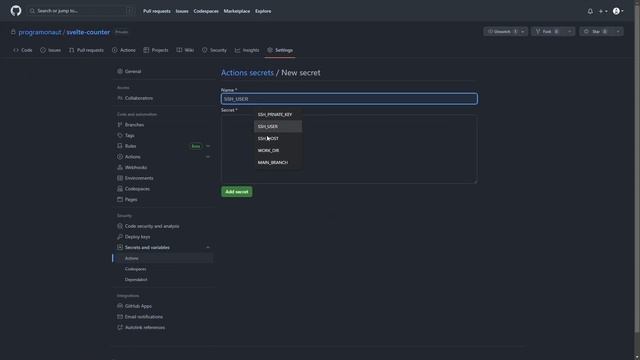The width and height of the screenshot is (640, 360).
Task: Choose MAIN_BRANCH autocomplete suggestion
Action: click(x=278, y=162)
